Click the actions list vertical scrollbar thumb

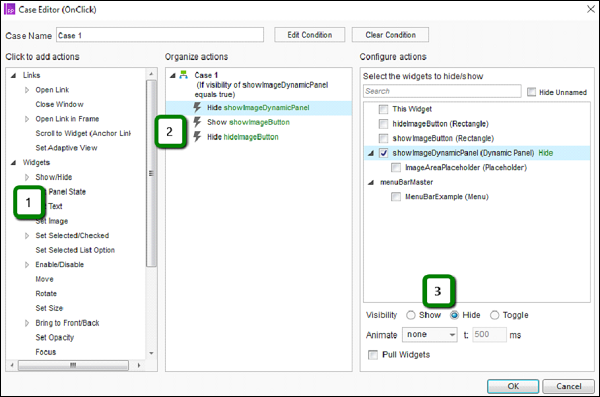coord(152,173)
